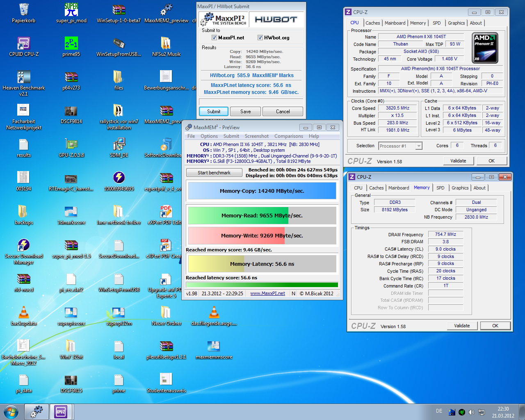Open MaxxMEM Help menu
This screenshot has height=420, width=525.
(314, 136)
